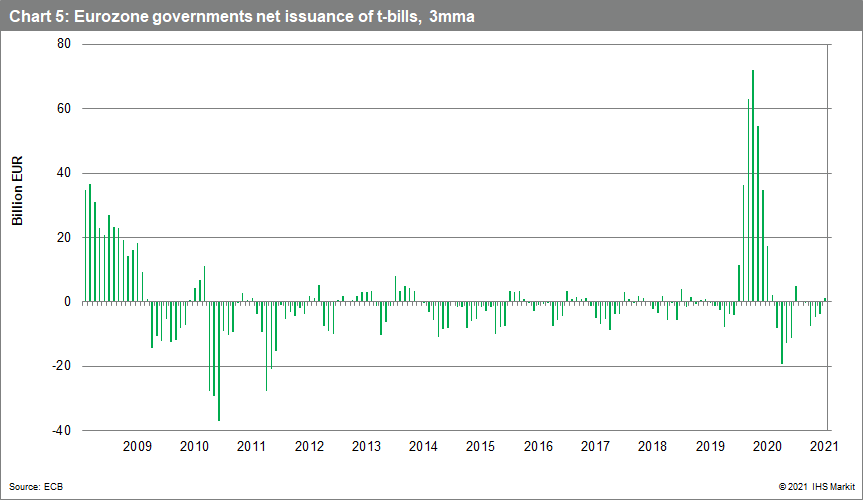Viewport: 865px width, 503px height.
Task: Select the 2019 x-axis year label
Action: pos(711,447)
